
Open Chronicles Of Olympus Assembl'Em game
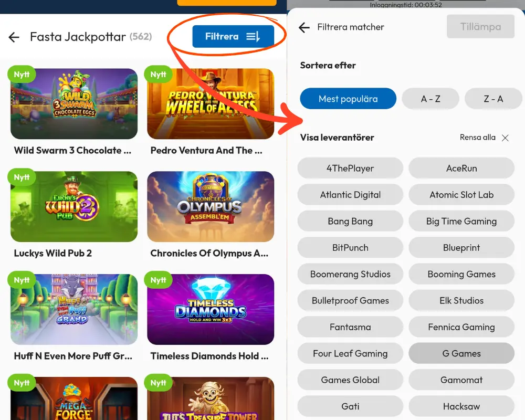tap(211, 207)
